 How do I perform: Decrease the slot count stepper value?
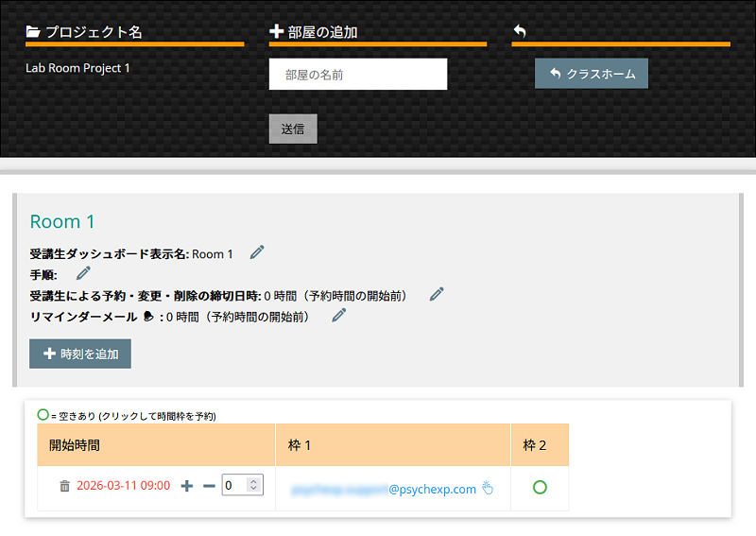click(252, 490)
